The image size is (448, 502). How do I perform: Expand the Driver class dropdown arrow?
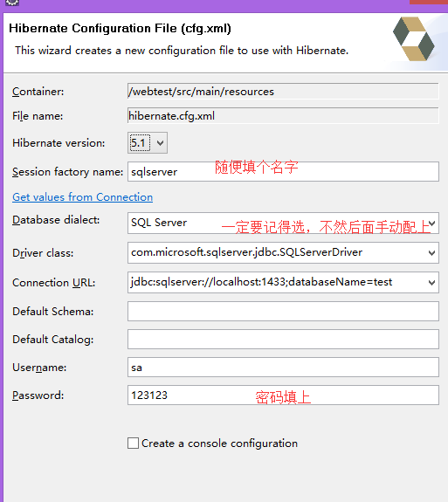click(431, 253)
